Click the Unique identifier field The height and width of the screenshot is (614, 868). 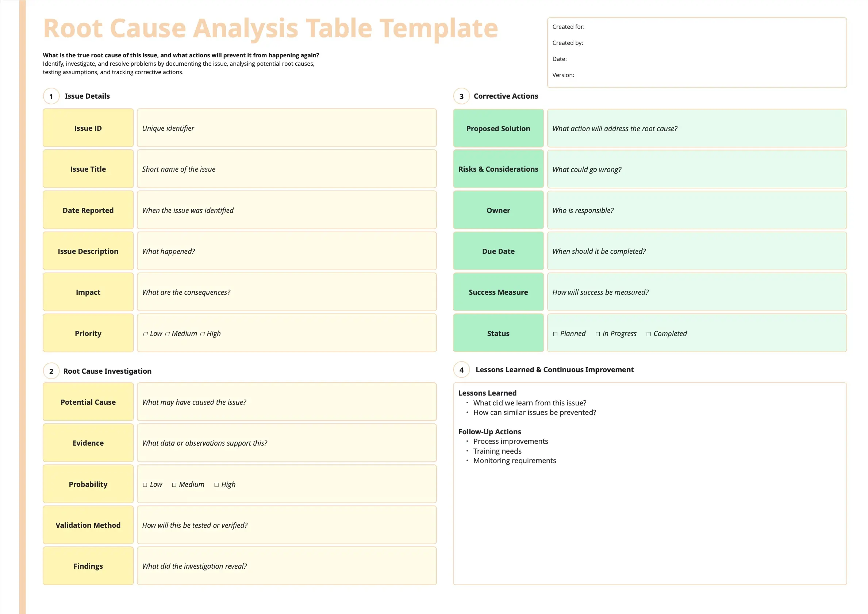[287, 128]
